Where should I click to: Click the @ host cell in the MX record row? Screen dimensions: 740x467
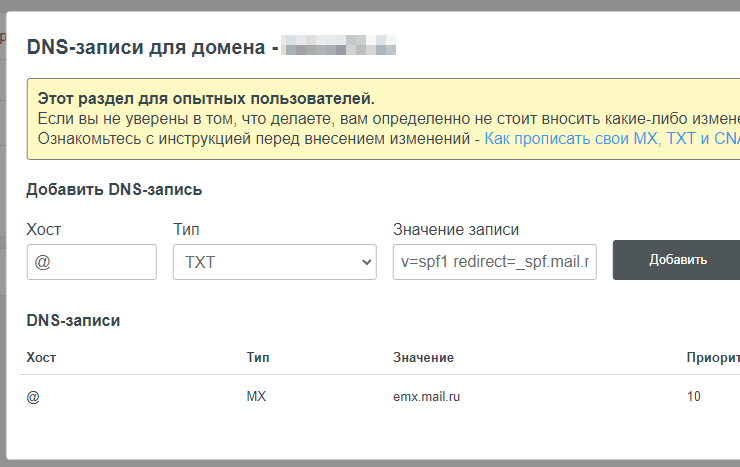(33, 396)
